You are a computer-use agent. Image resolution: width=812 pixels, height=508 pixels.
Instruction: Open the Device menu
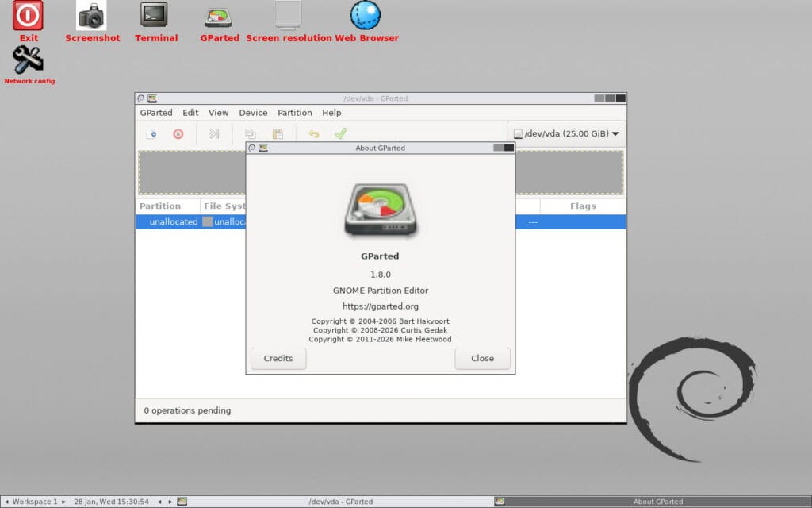253,112
